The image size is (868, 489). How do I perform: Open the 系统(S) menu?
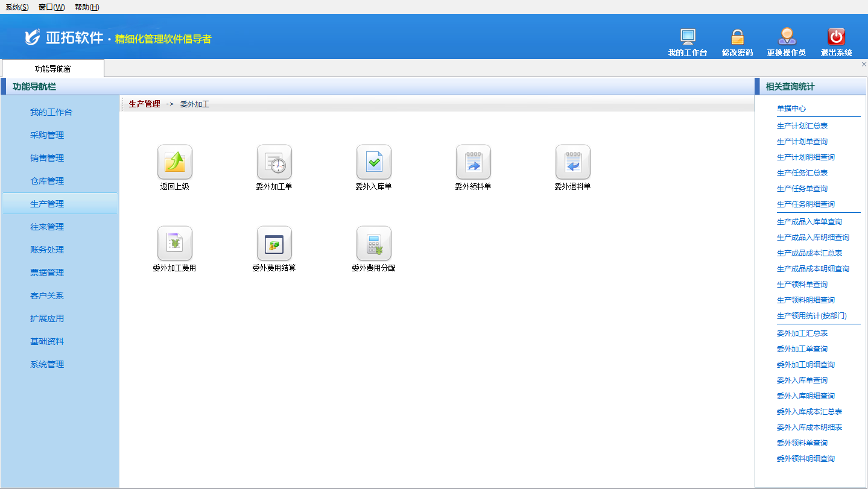coord(17,7)
